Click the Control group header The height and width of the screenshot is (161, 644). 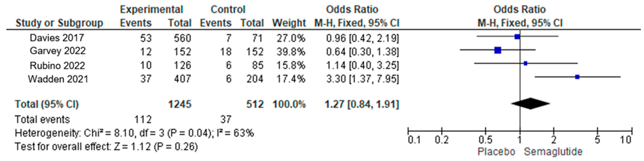(x=228, y=10)
